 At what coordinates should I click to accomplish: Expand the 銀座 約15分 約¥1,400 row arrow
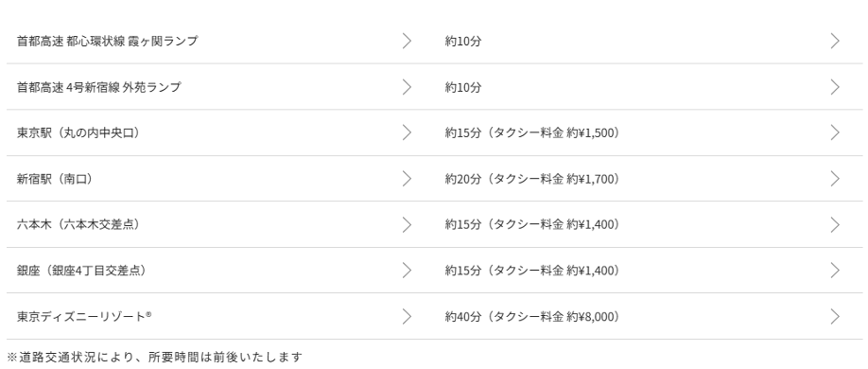(x=835, y=271)
